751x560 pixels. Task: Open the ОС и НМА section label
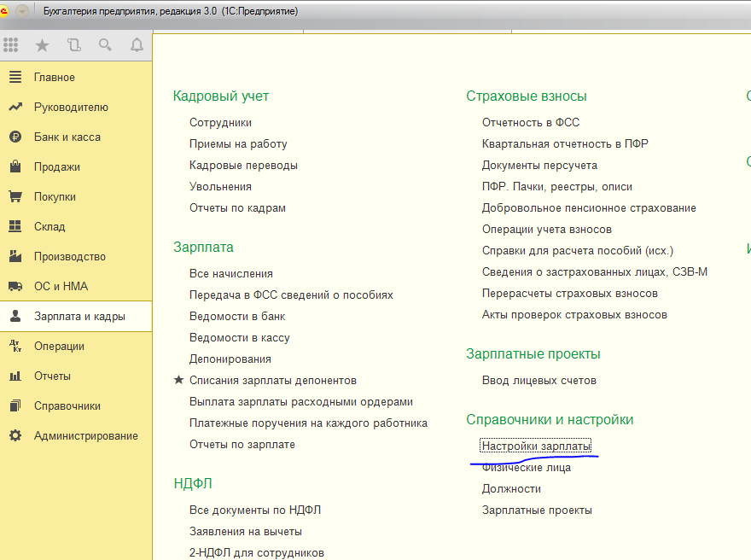tap(61, 287)
